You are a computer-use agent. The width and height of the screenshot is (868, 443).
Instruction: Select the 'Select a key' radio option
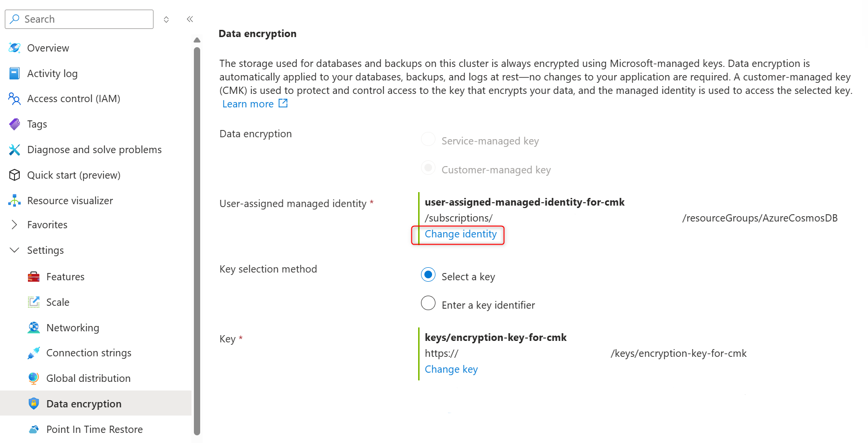[x=428, y=275]
